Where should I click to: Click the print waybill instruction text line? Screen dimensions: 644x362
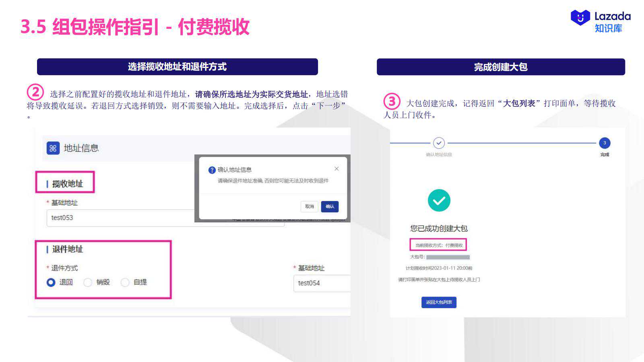439,280
